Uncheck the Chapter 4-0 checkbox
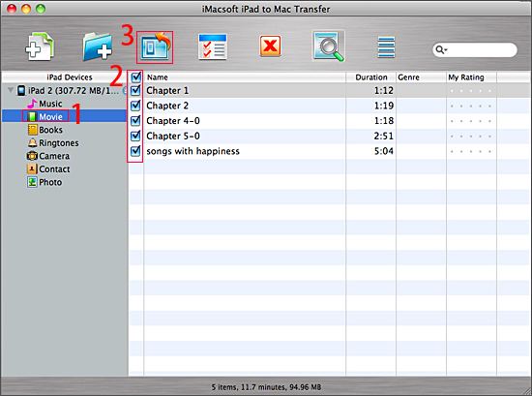 point(135,121)
